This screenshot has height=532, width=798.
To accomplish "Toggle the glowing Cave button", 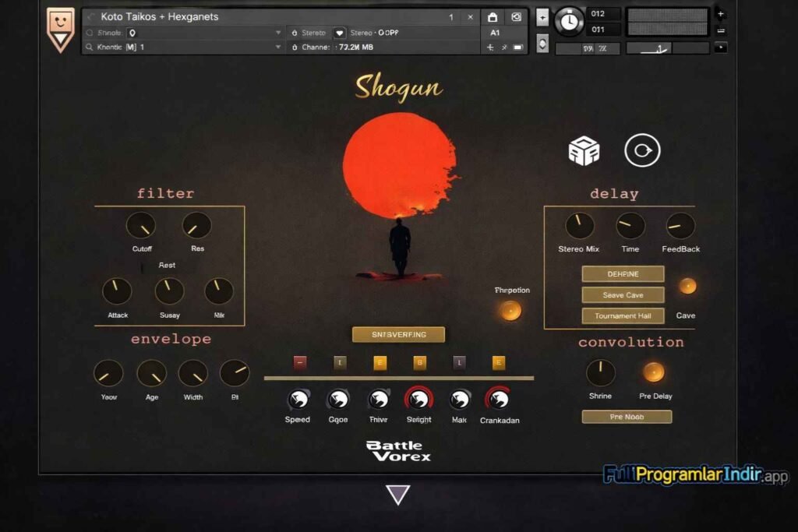I will [687, 286].
